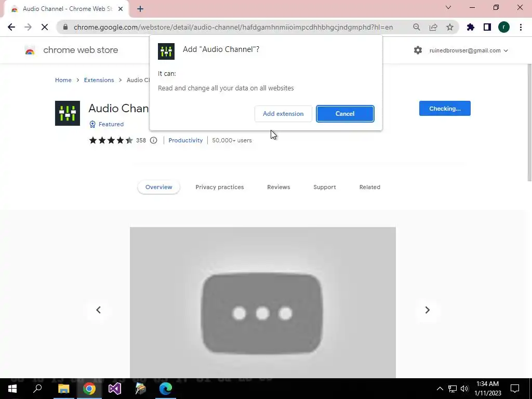Screen dimensions: 532x399
Task: Select the Audio Channel browser tab
Action: click(66, 9)
